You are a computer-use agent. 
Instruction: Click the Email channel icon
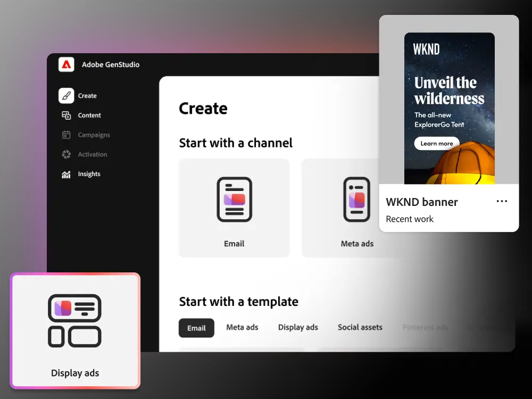click(x=234, y=199)
